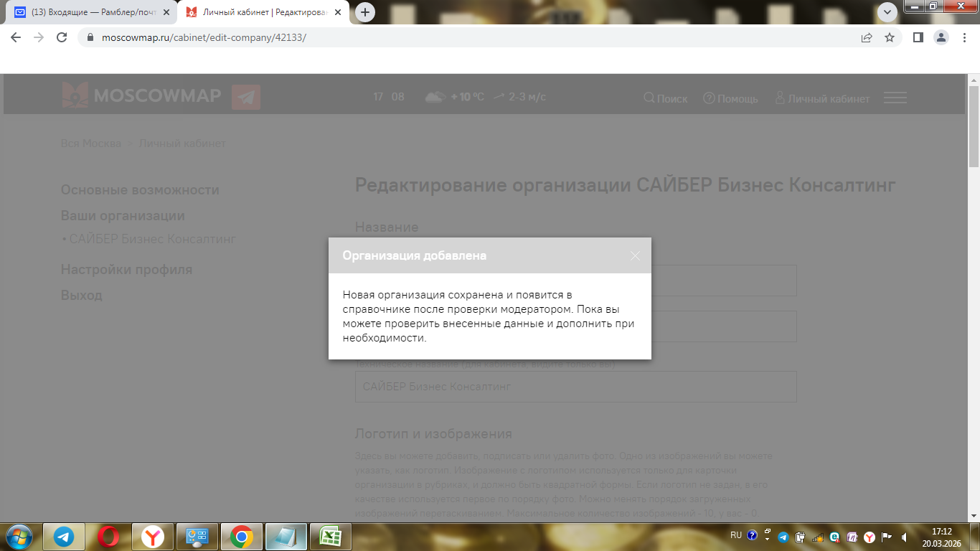Click the MOSCOWMAP logo
This screenshot has height=551, width=980.
(141, 95)
